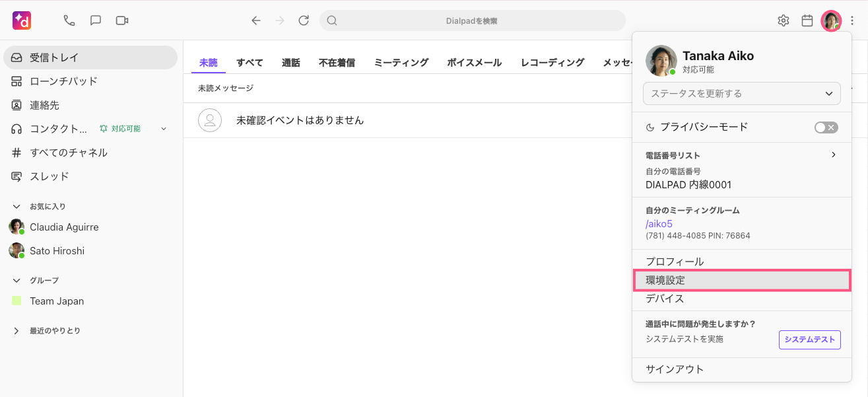Click the 未確認イベントはありません person icon

210,120
